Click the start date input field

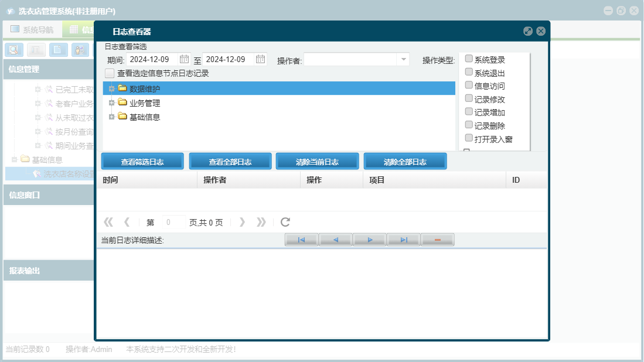point(152,60)
